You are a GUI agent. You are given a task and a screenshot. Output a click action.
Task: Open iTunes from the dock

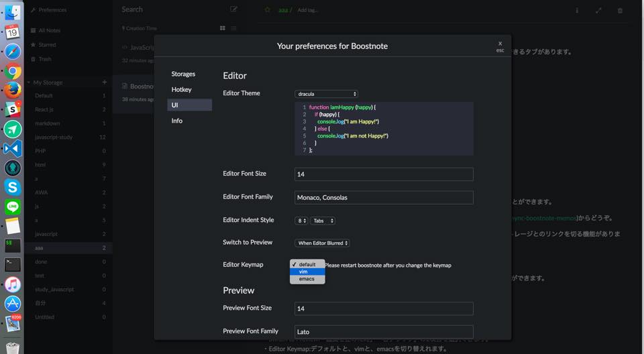12,284
